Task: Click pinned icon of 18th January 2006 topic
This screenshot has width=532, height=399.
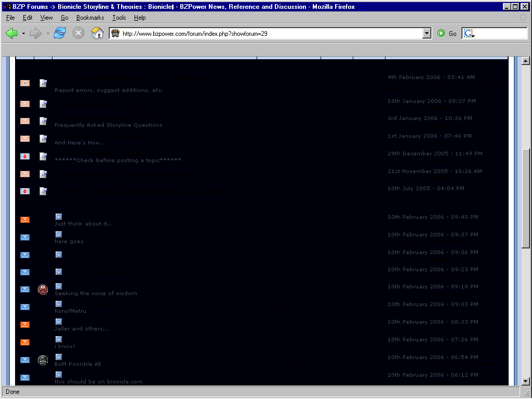Action: click(x=43, y=104)
